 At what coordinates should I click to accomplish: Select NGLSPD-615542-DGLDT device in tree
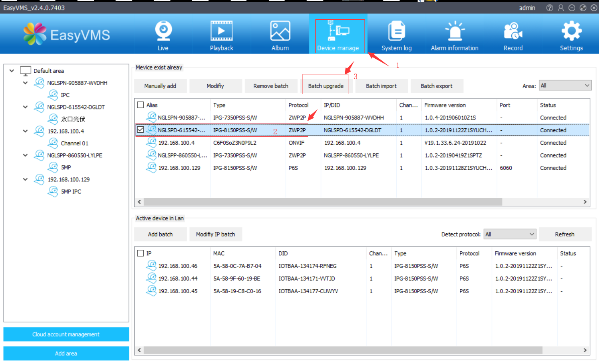click(x=76, y=107)
